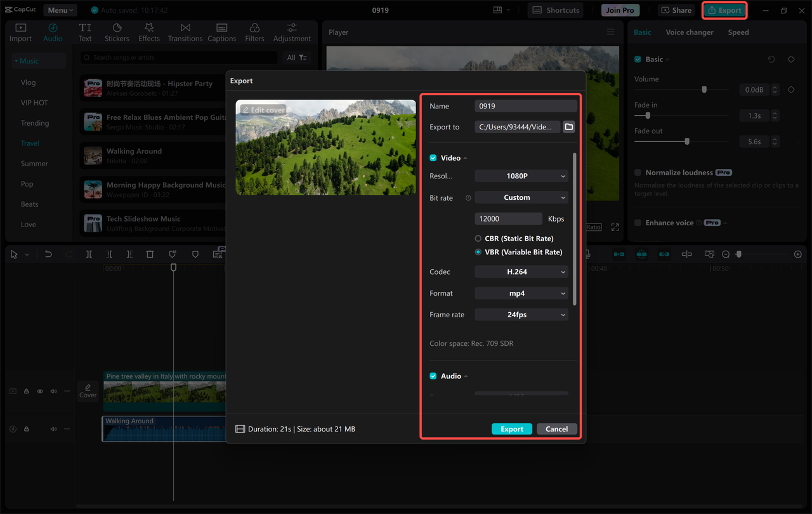
Task: Open the Codec H.264 dropdown
Action: [521, 272]
